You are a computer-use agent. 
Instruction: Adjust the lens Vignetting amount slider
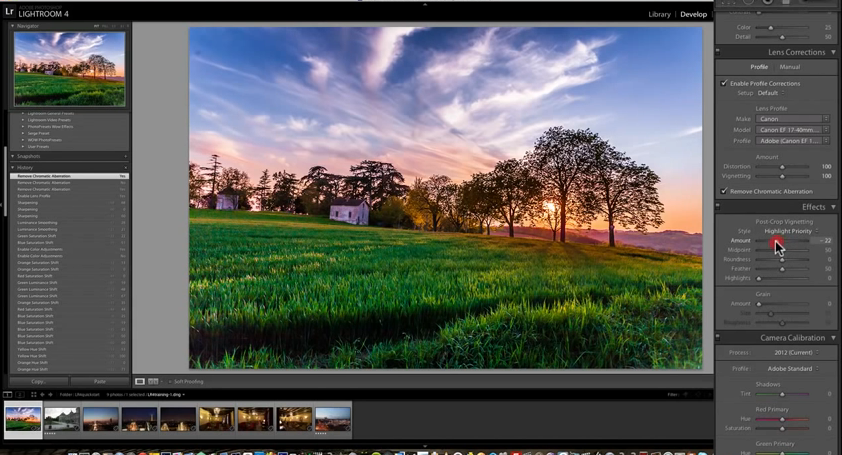[782, 176]
